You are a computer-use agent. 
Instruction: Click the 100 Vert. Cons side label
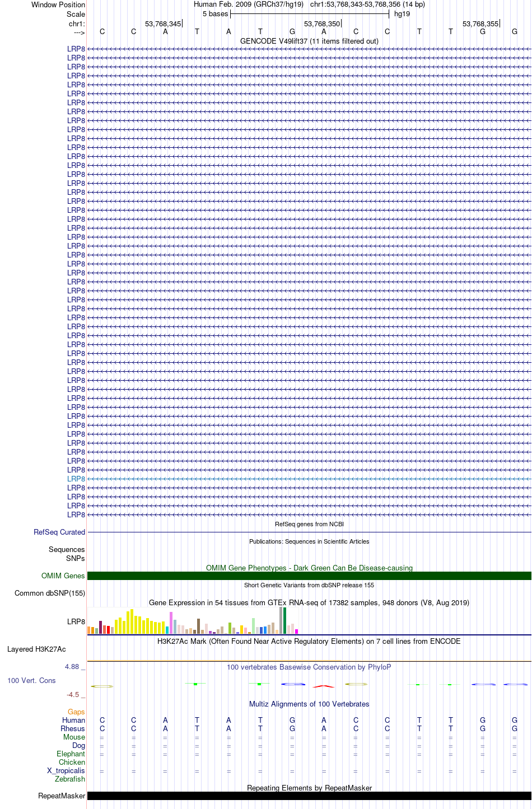click(31, 681)
